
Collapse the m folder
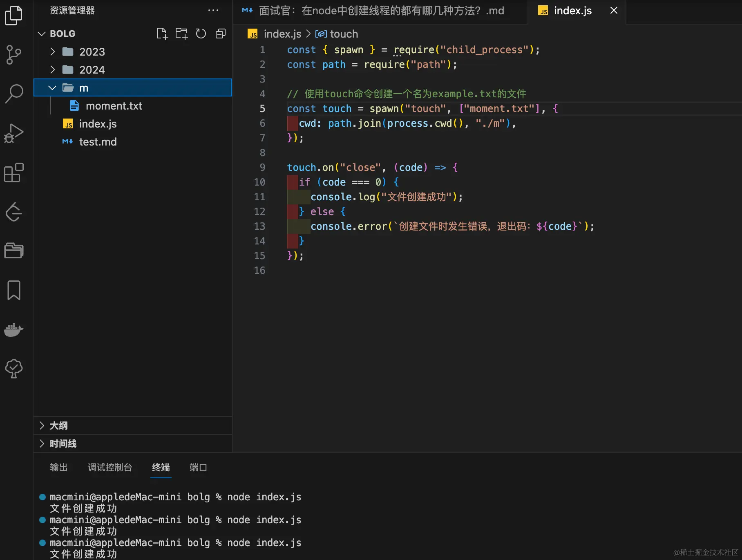pyautogui.click(x=52, y=87)
